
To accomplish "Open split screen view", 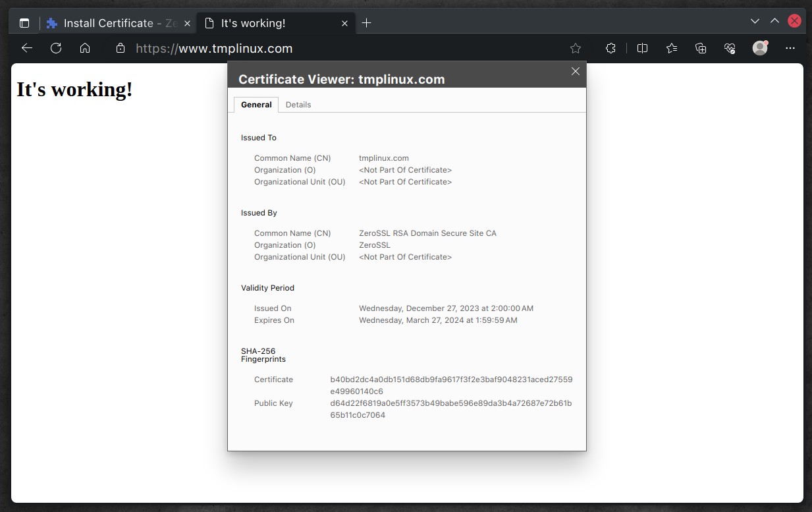I will tap(643, 48).
